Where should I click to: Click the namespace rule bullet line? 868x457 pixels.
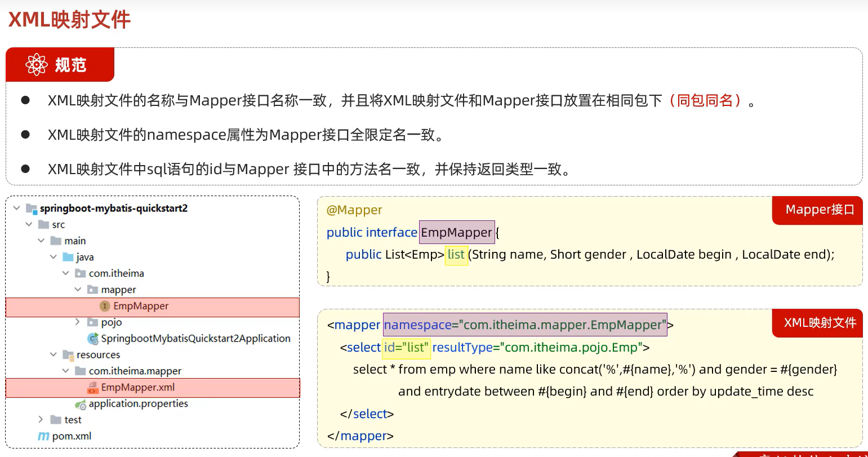[x=246, y=135]
